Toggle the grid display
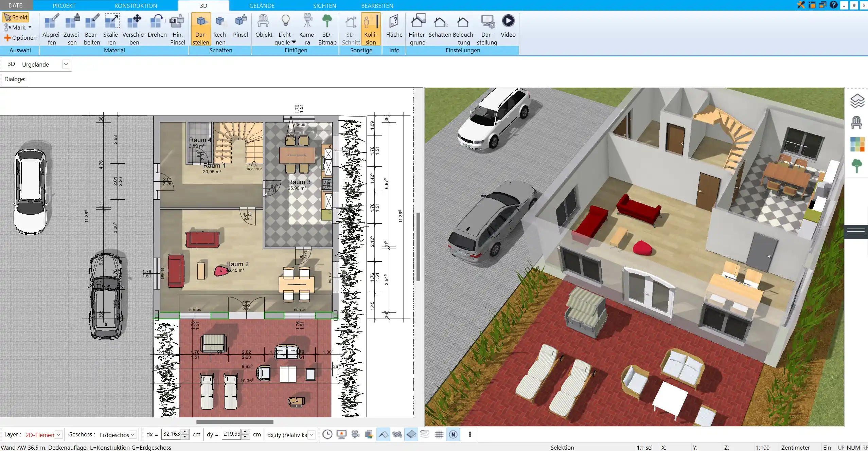 [439, 434]
